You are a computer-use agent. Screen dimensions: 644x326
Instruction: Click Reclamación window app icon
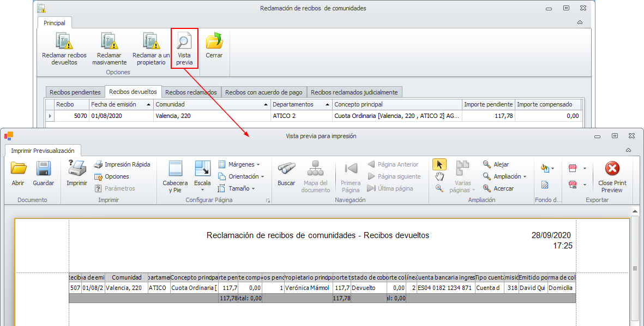pos(41,8)
